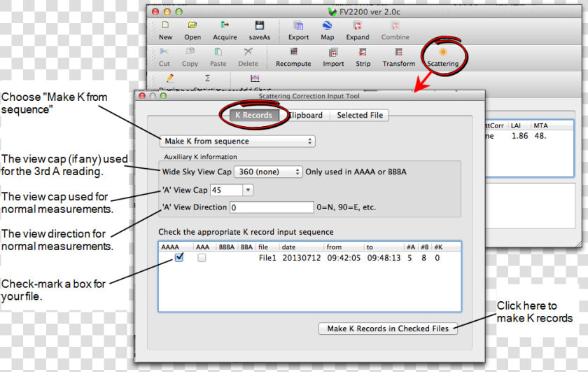
Task: Click the sigma statistics icon
Action: 207,78
